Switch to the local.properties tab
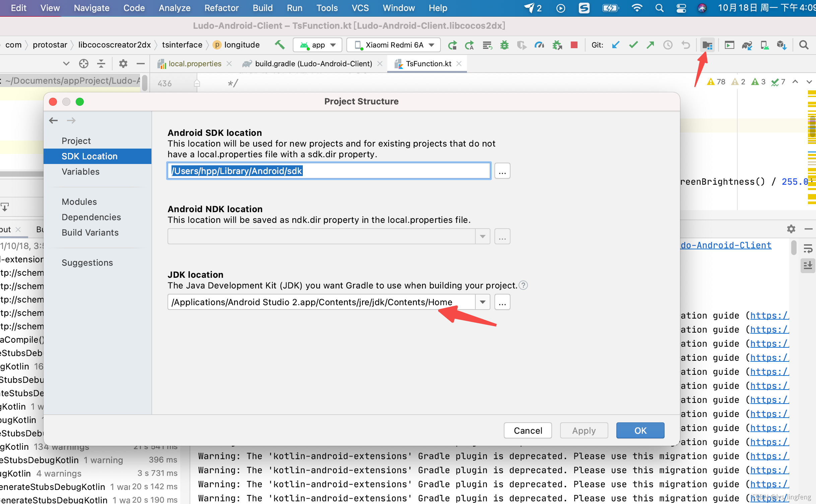Image resolution: width=816 pixels, height=504 pixels. click(195, 64)
